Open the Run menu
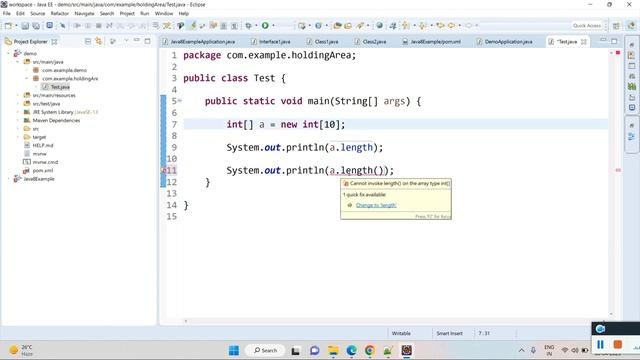640x360 pixels. [144, 13]
